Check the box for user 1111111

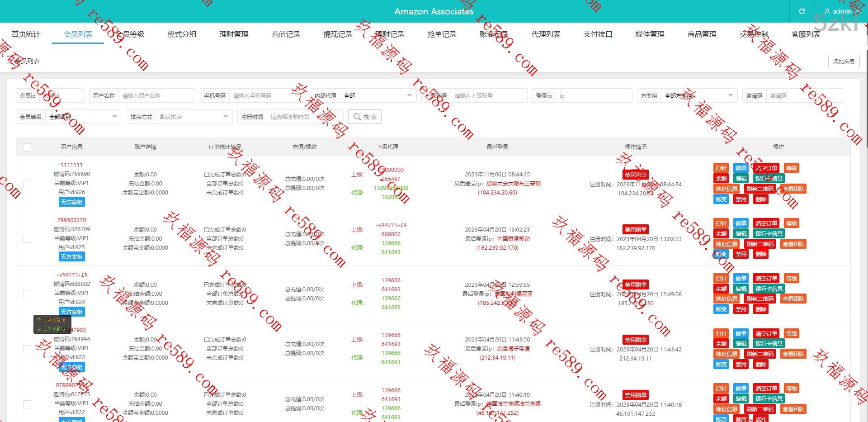tap(27, 184)
